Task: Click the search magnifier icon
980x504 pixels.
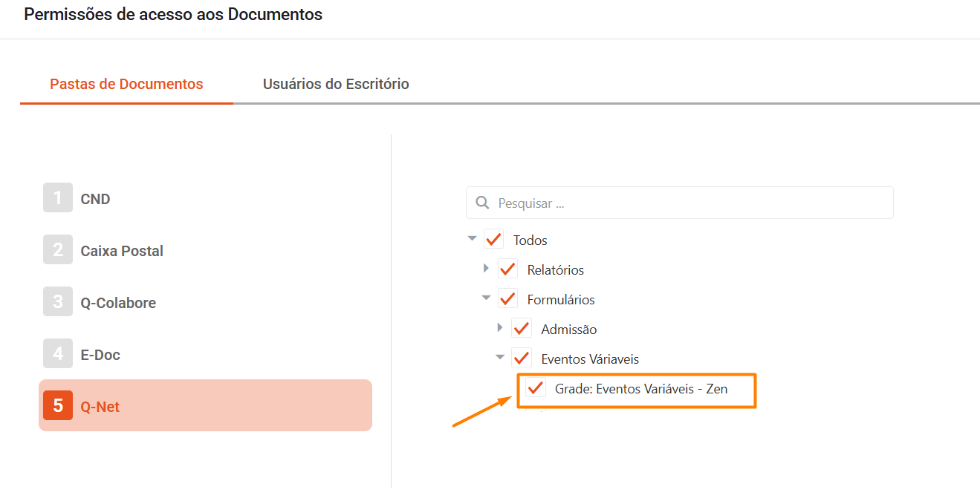Action: (x=482, y=203)
